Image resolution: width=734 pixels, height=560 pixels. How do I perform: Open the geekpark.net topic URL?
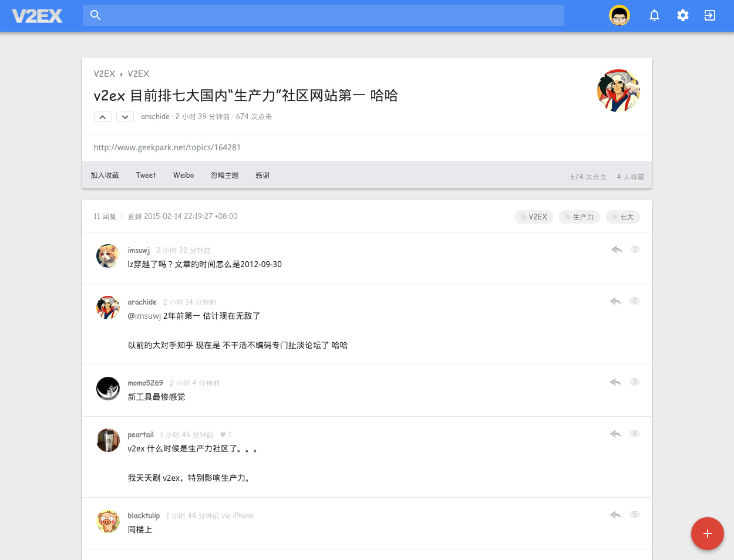point(167,147)
